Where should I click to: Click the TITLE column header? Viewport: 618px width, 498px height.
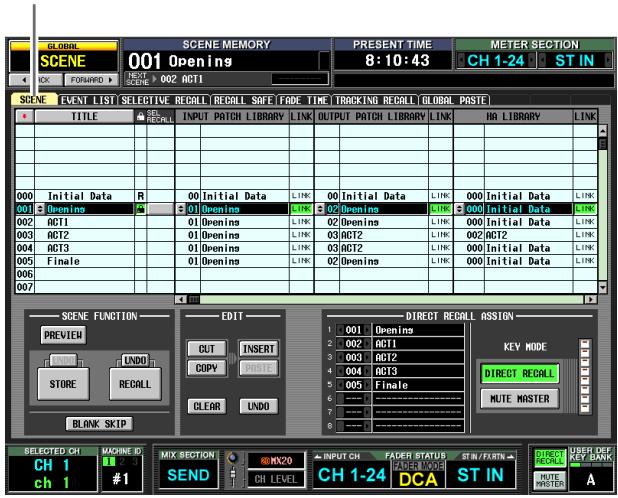point(84,116)
